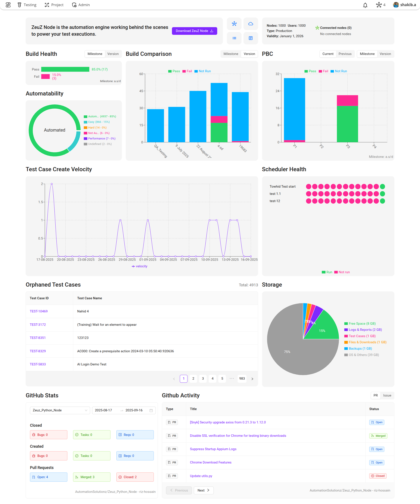
Task: Open the TEST-10469 test case link
Action: click(x=38, y=311)
